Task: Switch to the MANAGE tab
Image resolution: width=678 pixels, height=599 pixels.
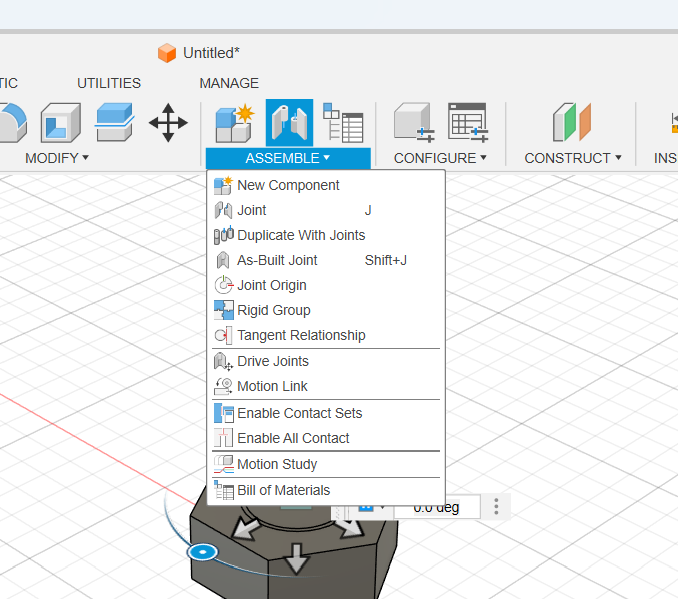Action: 229,83
